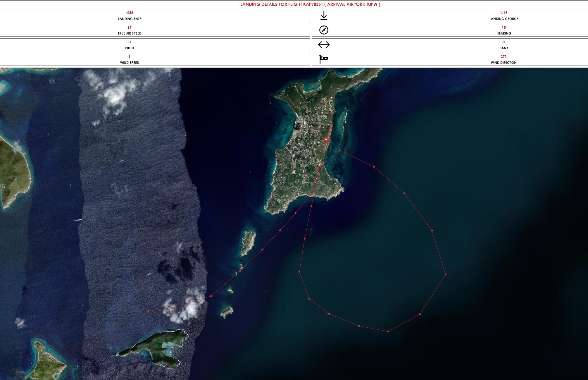Click the Landing Rate label
The height and width of the screenshot is (380, 588).
(130, 19)
